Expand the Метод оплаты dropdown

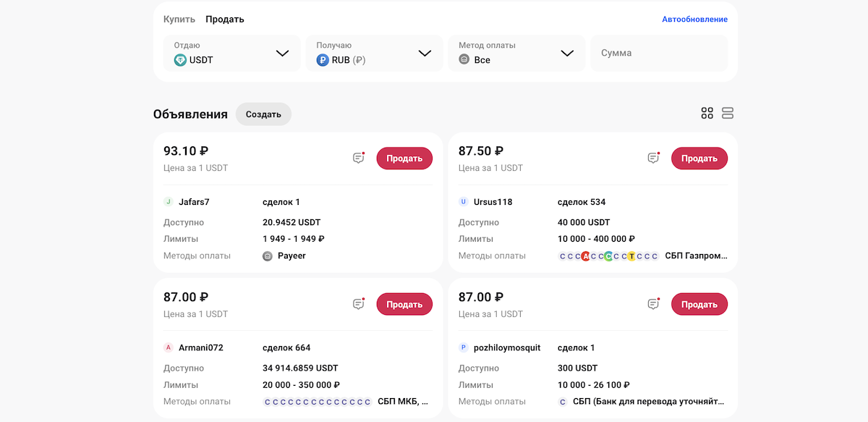[x=567, y=53]
